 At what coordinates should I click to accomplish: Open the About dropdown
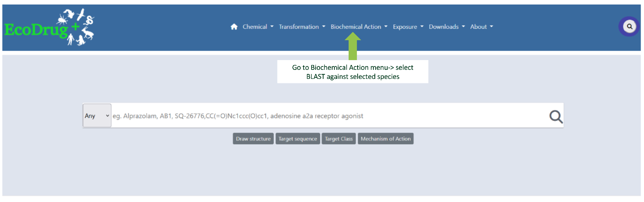(x=482, y=27)
